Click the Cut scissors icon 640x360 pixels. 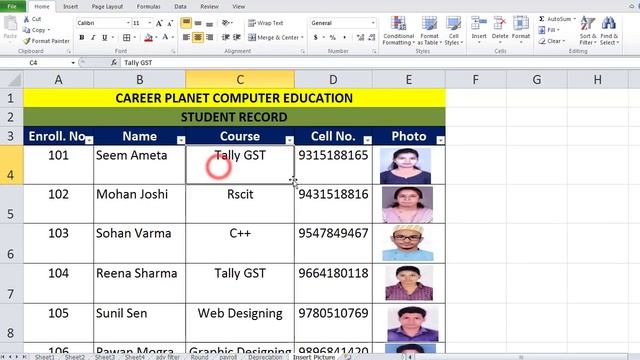click(26, 19)
